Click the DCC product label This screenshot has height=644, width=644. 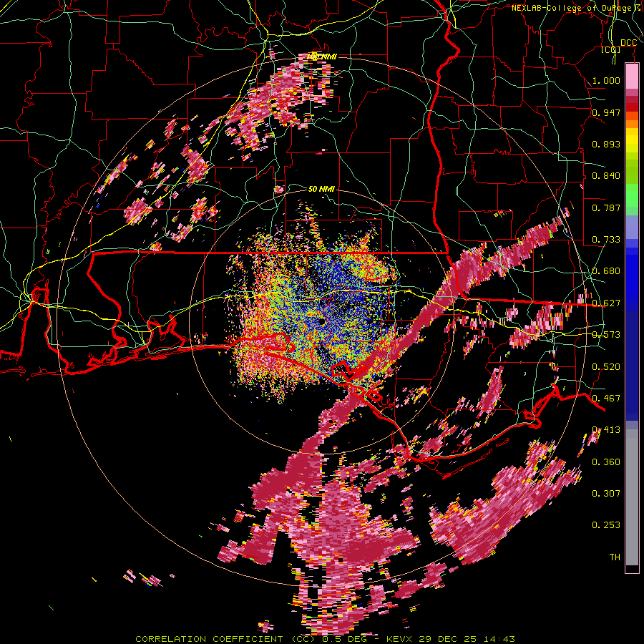click(628, 43)
